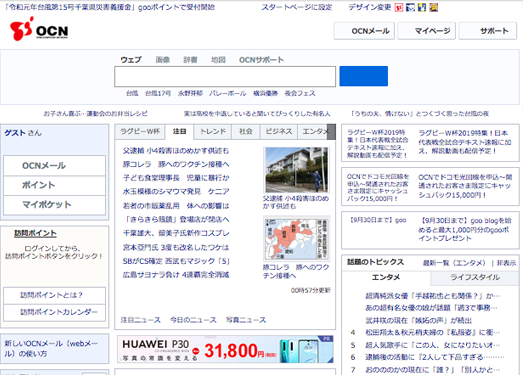Open the 訪問ポイント heading link
The height and width of the screenshot is (375, 523).
(x=35, y=233)
